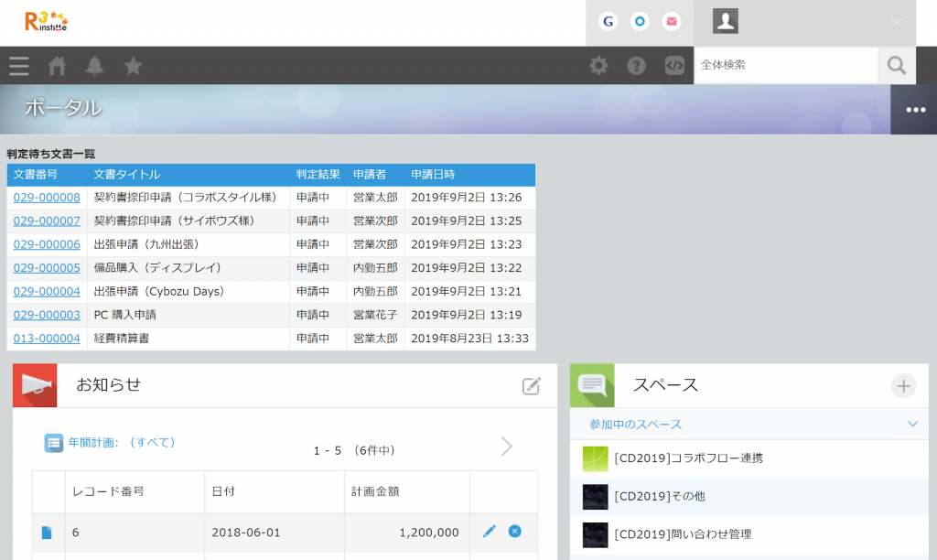Open the スペース speech bubble icon
Image resolution: width=937 pixels, height=560 pixels.
click(592, 385)
